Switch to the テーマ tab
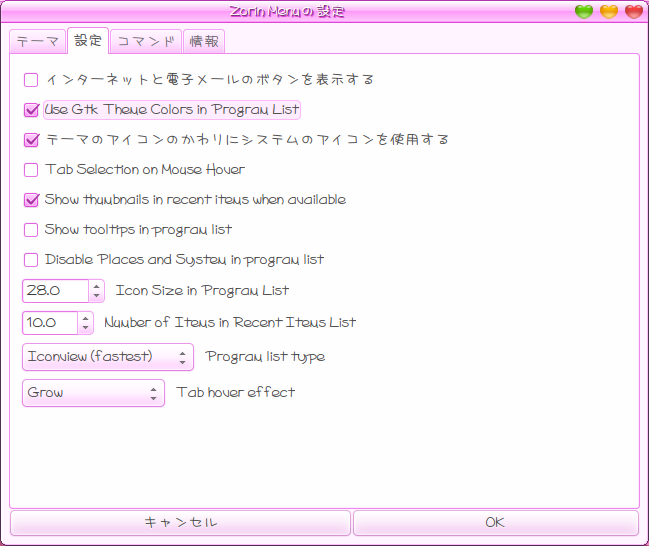This screenshot has height=546, width=649. pos(38,41)
